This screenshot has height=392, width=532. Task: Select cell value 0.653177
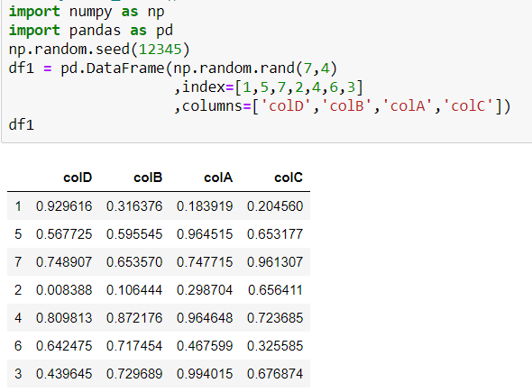click(x=275, y=234)
